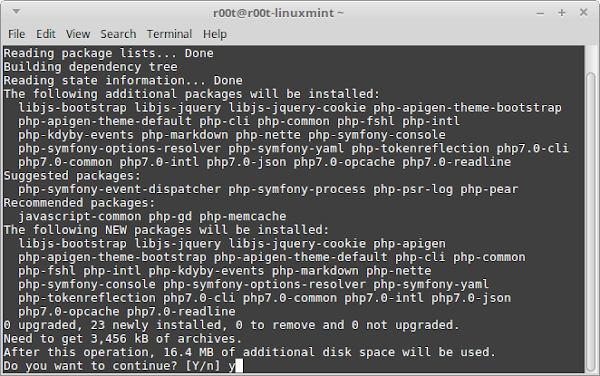Click the line "Reading package lists... Done"
This screenshot has width=600, height=376.
[109, 53]
